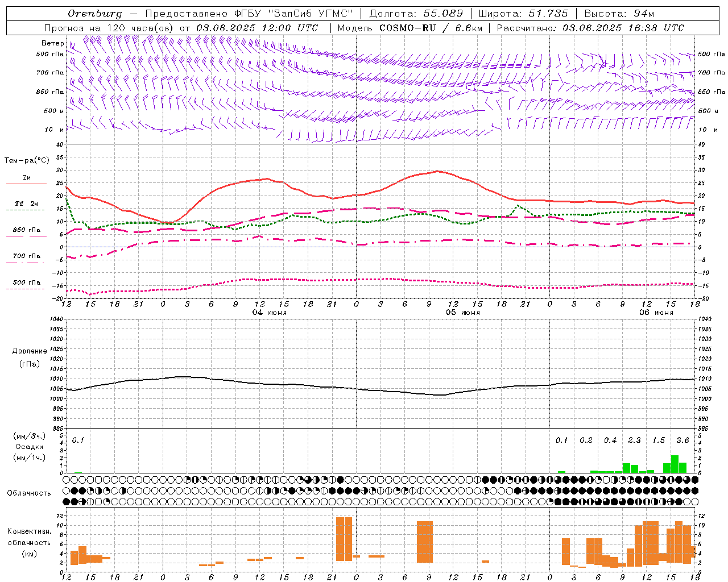Click the 0.4 precipitation total value

tap(610, 440)
